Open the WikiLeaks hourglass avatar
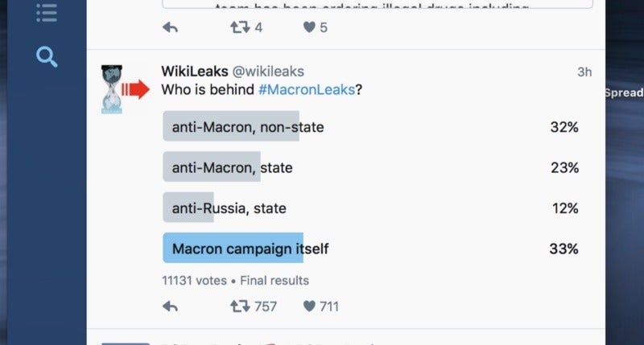 [x=112, y=89]
